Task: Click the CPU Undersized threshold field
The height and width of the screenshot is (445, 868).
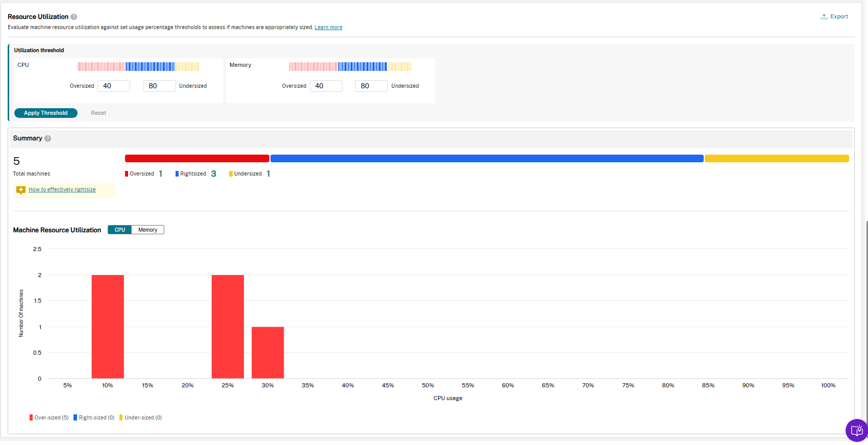Action: [x=159, y=86]
